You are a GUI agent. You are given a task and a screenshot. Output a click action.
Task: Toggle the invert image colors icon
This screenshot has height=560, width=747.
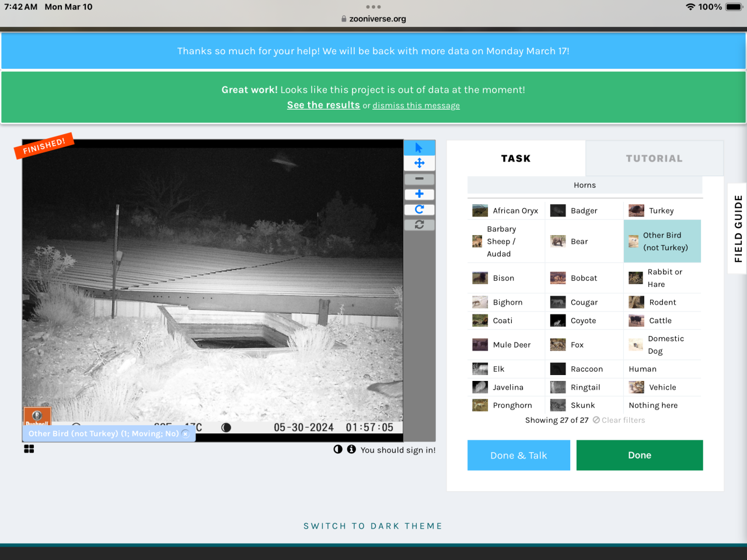[338, 449]
